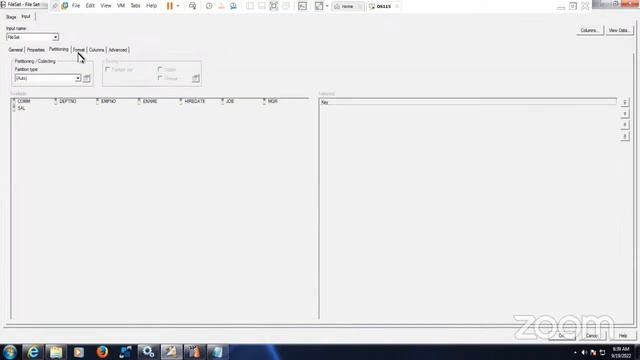The image size is (640, 360).
Task: Toggle the Perform sort checkbox
Action: click(108, 69)
